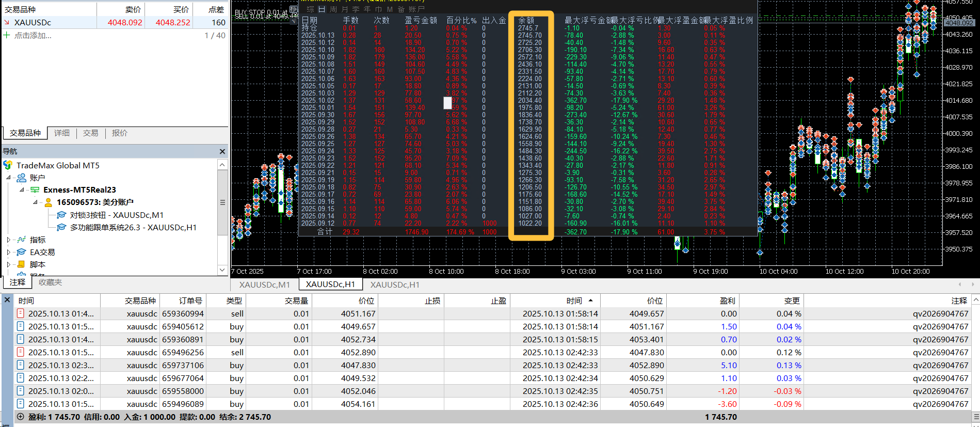Expand the 脚本 tree node
The image size is (980, 427).
tap(9, 264)
